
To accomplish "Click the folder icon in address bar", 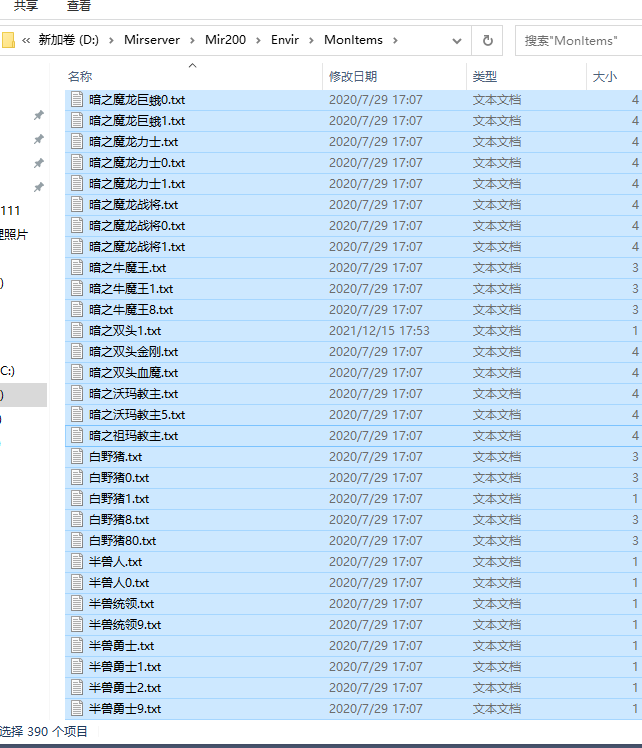I will [x=8, y=40].
